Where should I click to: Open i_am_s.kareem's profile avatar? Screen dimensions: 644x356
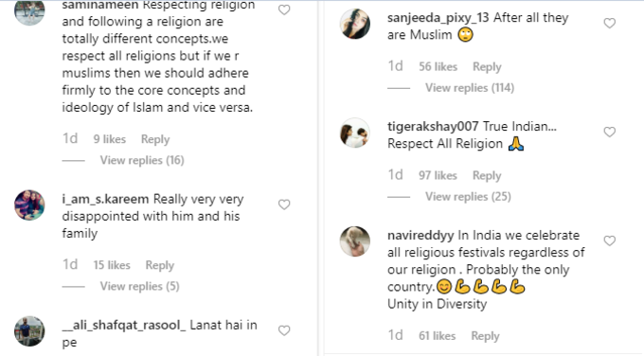pos(29,205)
